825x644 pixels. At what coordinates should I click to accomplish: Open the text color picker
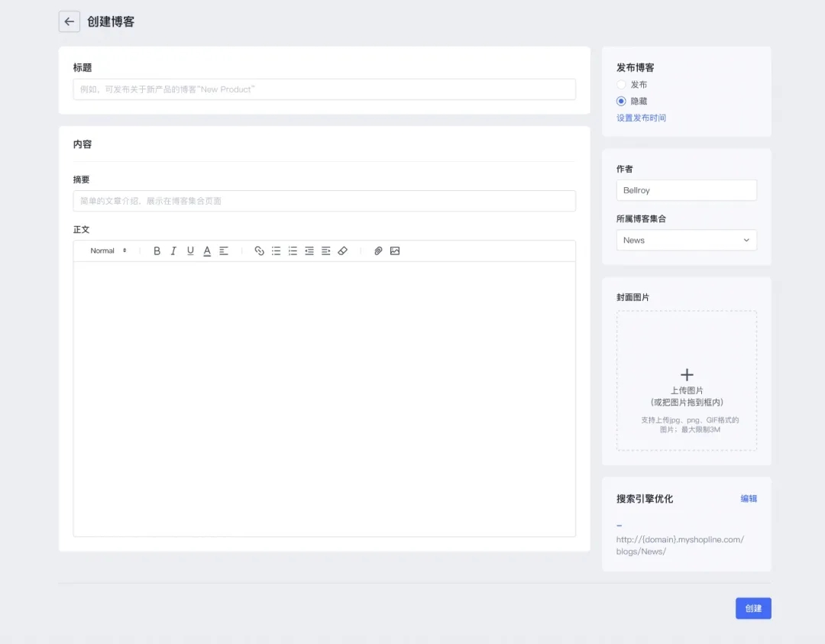[x=207, y=251]
